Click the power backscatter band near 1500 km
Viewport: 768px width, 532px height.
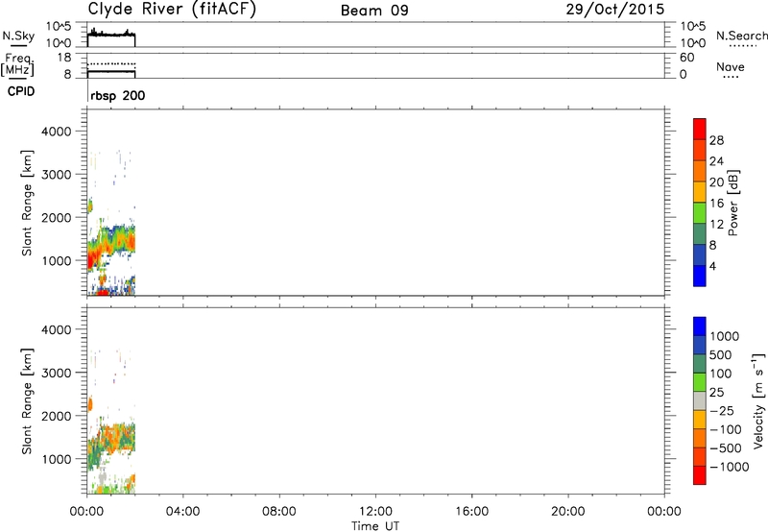[117, 240]
